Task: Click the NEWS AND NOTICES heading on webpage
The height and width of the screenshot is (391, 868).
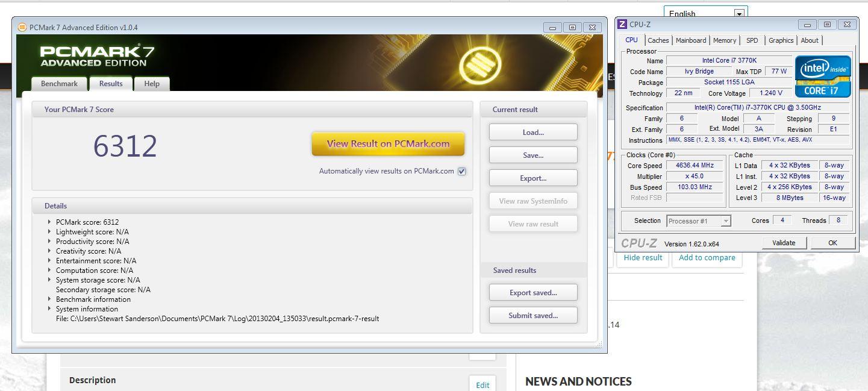Action: click(x=578, y=381)
